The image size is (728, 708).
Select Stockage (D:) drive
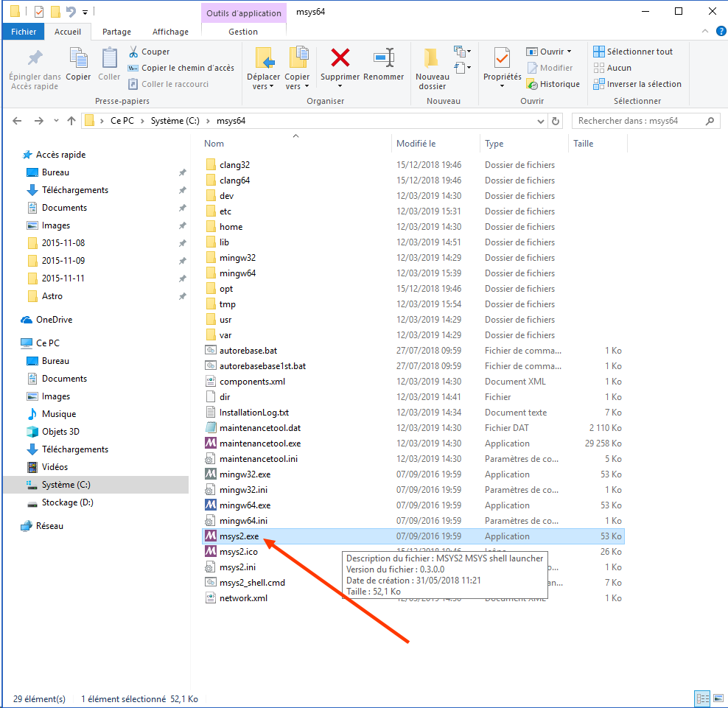coord(67,502)
